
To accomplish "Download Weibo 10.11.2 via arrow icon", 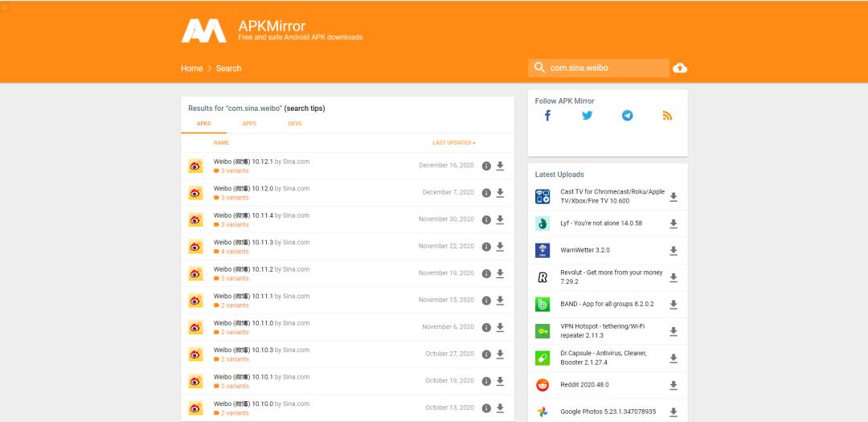I will pyautogui.click(x=501, y=273).
